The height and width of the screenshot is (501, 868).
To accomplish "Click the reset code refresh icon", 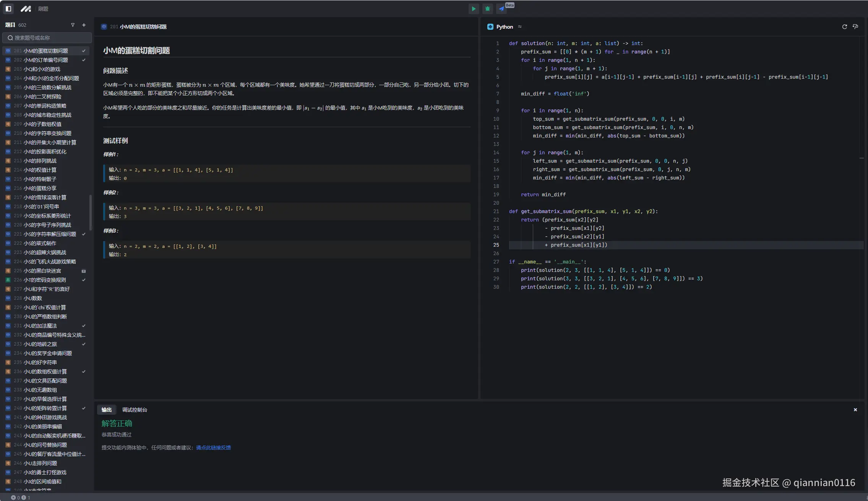I will (x=845, y=27).
